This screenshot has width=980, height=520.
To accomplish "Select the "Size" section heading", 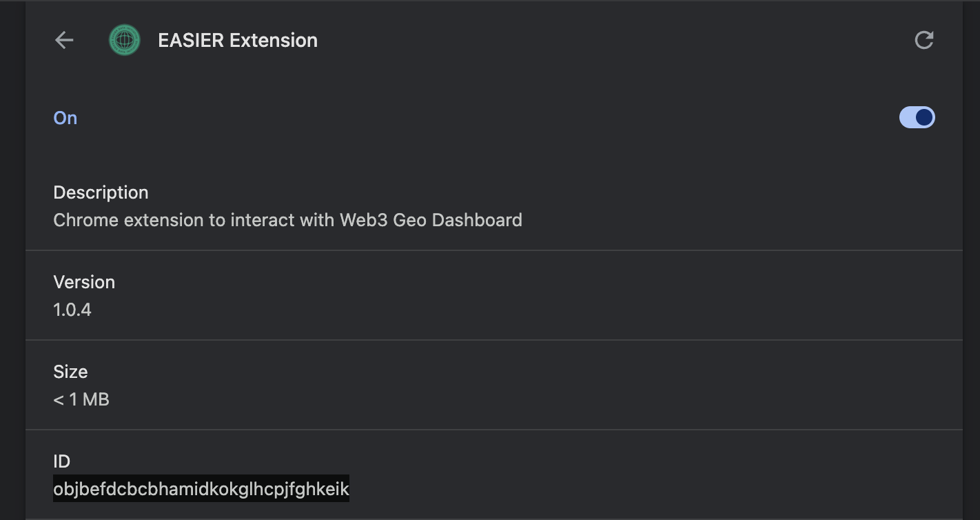I will tap(70, 372).
